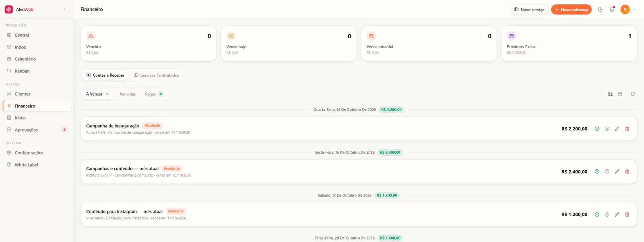Switch to list view layout

point(610,94)
